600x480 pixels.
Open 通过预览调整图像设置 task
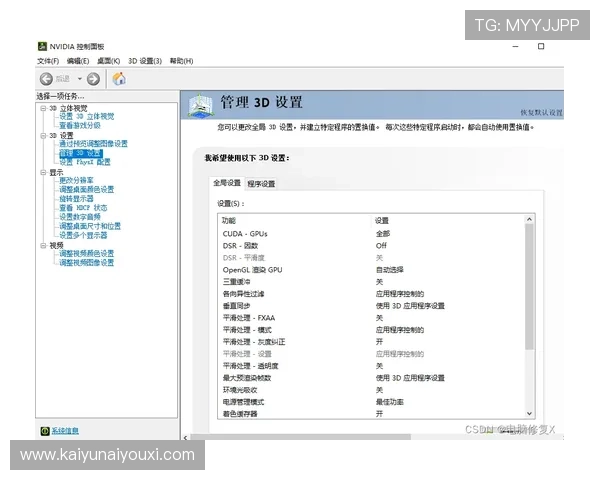93,144
